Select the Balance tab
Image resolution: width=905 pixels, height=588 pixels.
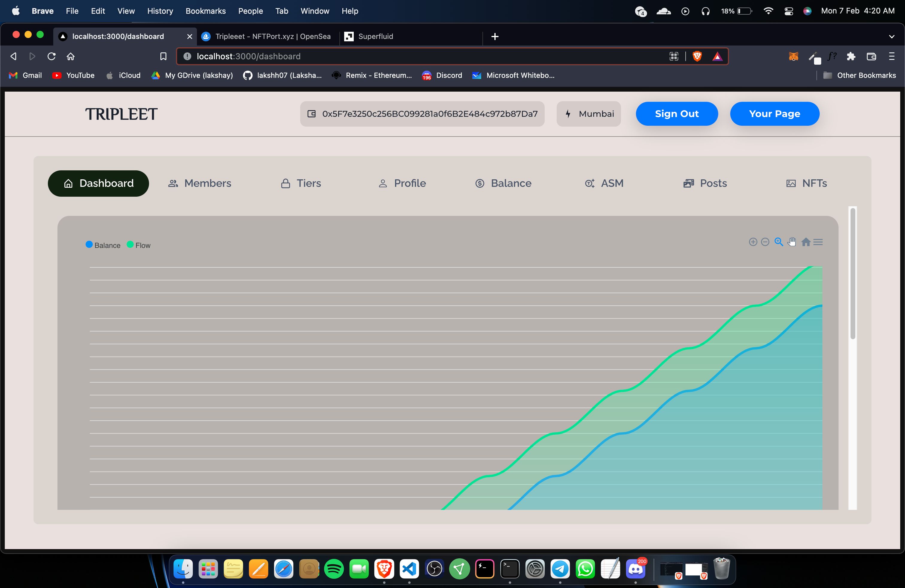(x=503, y=184)
